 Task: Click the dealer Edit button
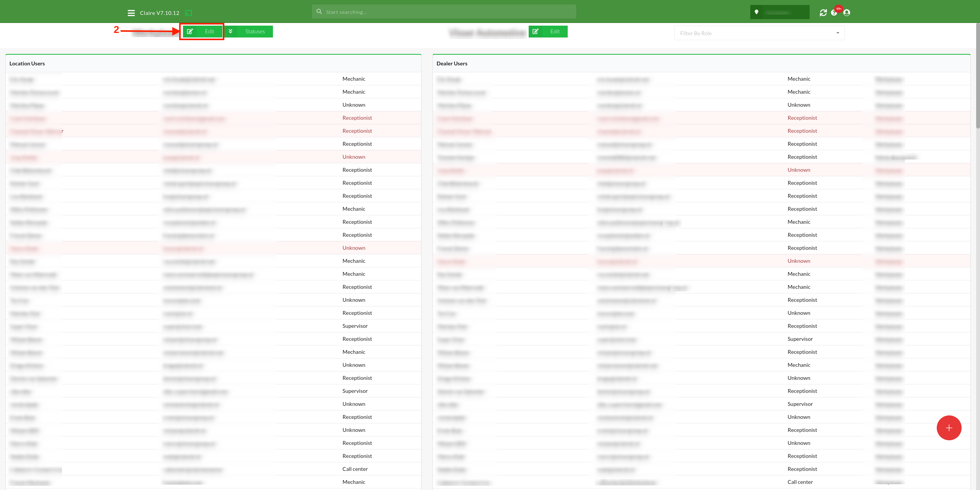[548, 32]
